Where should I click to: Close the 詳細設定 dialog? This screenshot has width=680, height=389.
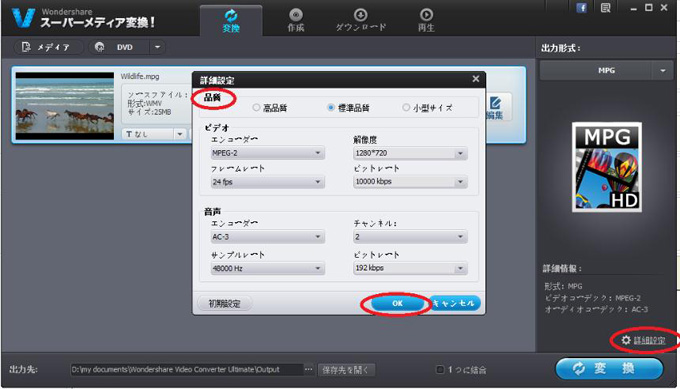476,79
